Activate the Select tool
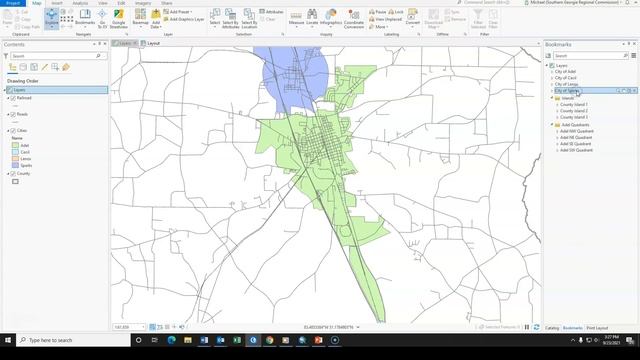This screenshot has height=360, width=640. 215,18
